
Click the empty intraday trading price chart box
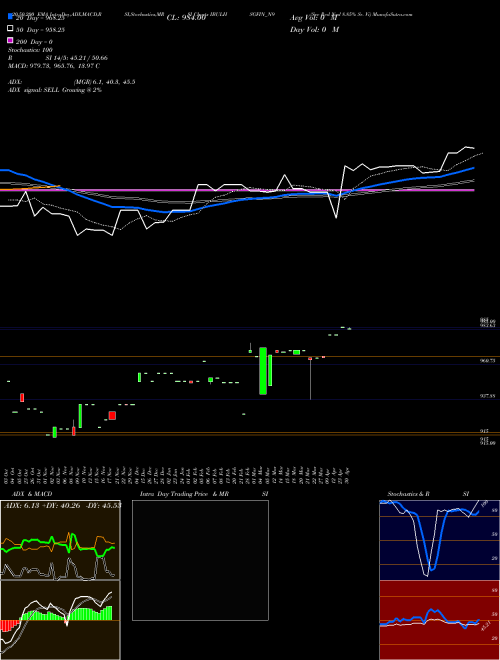(x=200, y=560)
